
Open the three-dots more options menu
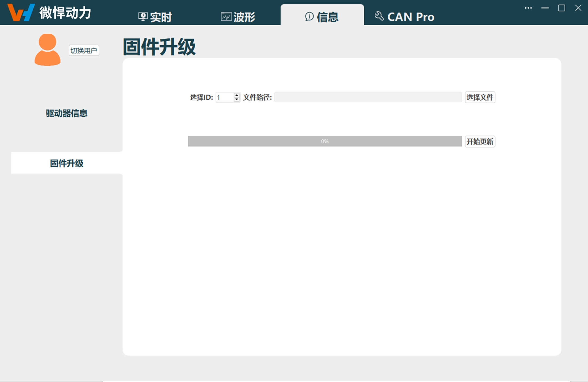click(x=528, y=8)
